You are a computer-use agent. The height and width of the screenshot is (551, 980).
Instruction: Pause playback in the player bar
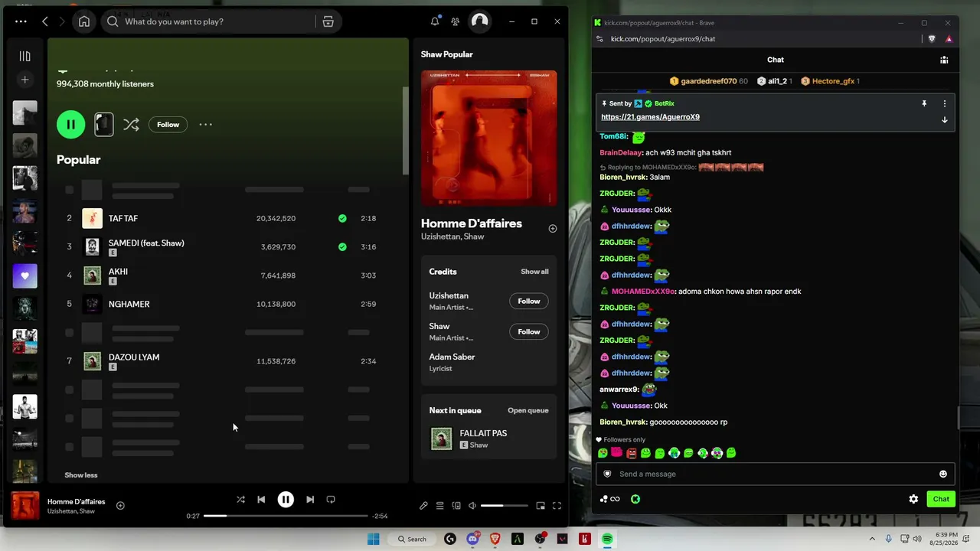coord(286,500)
